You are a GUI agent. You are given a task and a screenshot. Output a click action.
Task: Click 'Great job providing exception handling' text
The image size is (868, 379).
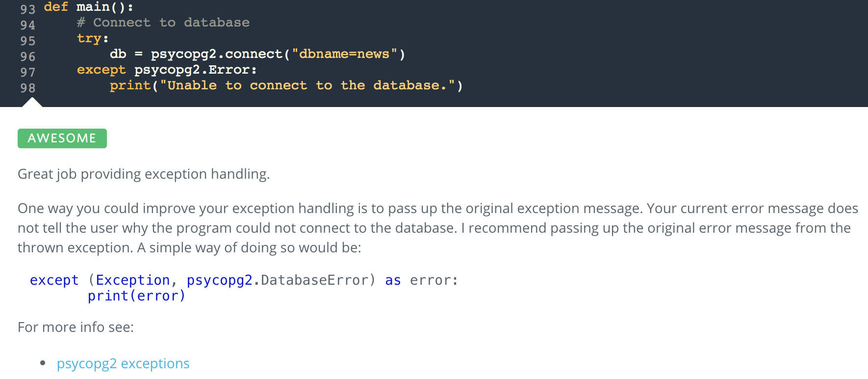pyautogui.click(x=144, y=174)
